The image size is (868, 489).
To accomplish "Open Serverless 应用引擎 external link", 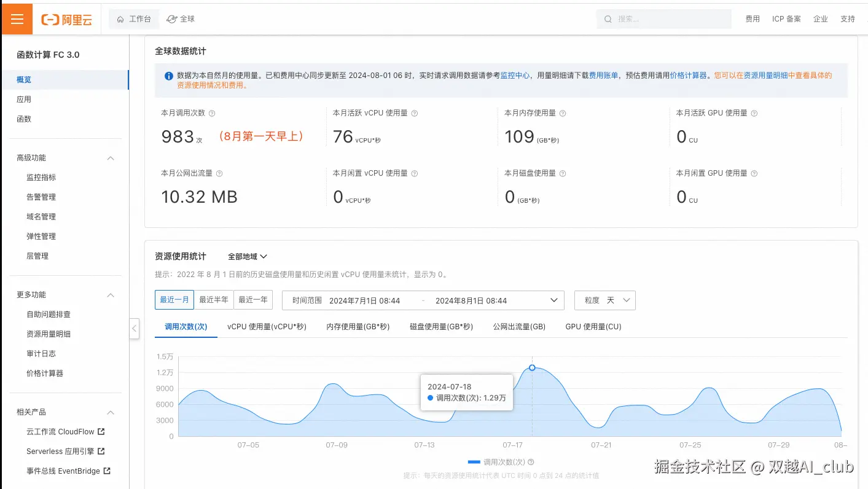I will click(66, 452).
